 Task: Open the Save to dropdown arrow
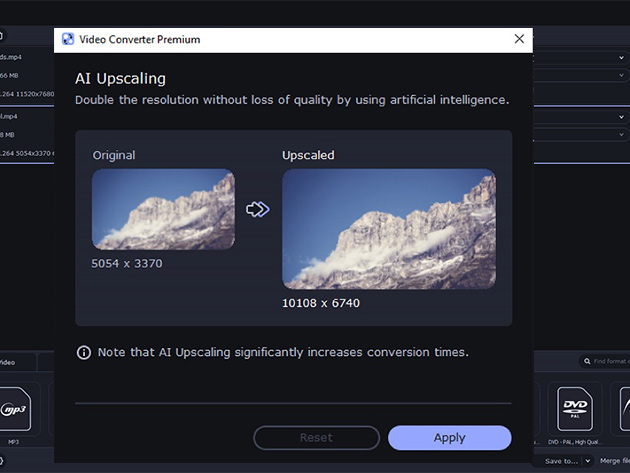[x=587, y=461]
